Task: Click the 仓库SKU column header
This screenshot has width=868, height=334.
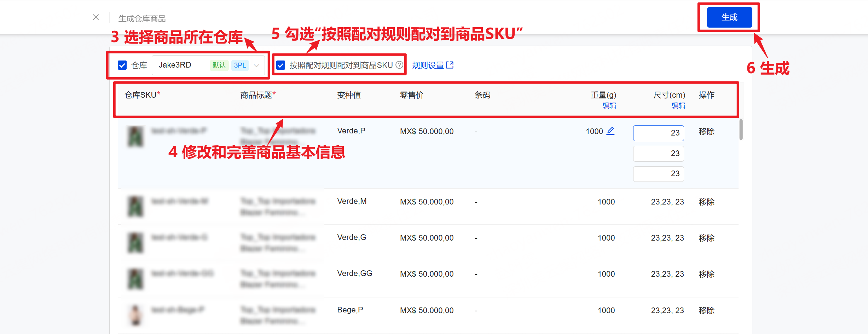Action: pyautogui.click(x=142, y=95)
